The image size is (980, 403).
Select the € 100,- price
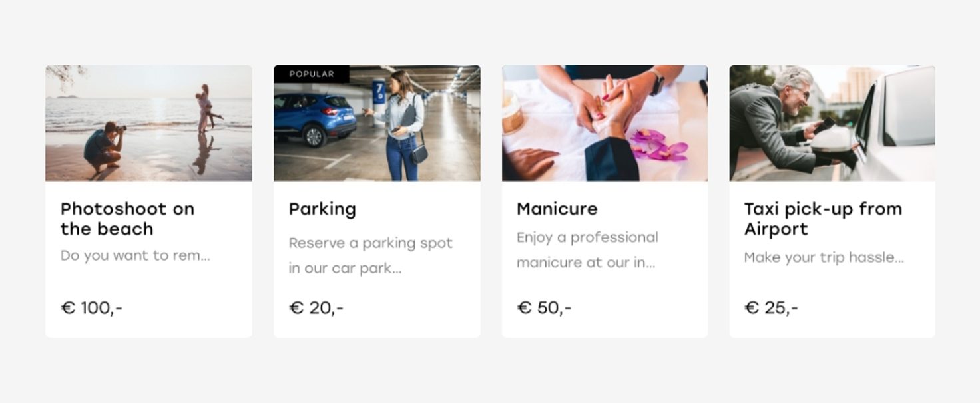click(92, 308)
